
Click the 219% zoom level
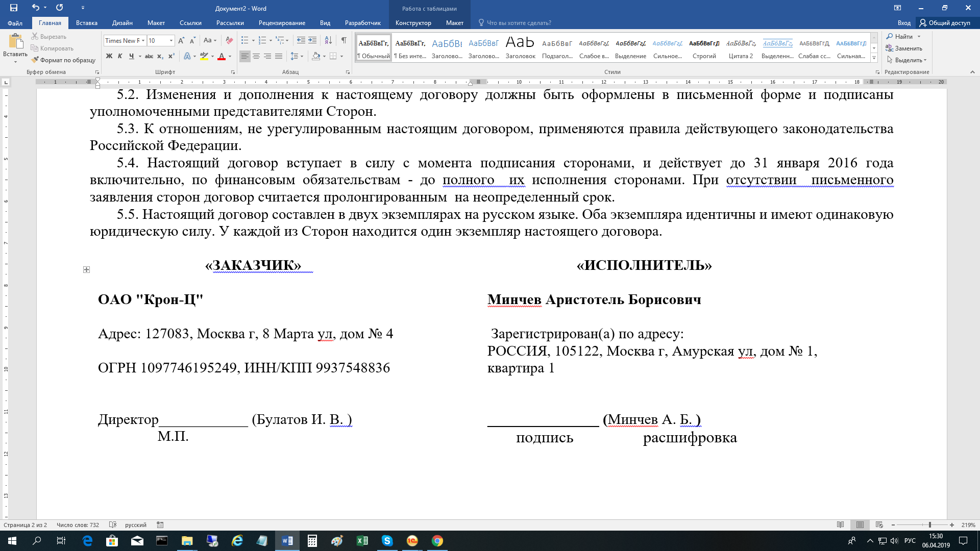pyautogui.click(x=968, y=525)
